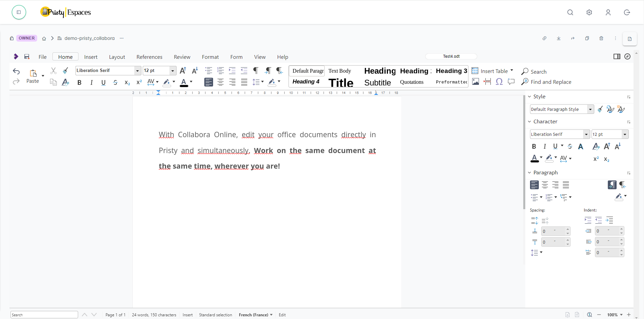Viewport: 644px width, 319px height.
Task: Toggle Bold in the toolbar
Action: [79, 82]
